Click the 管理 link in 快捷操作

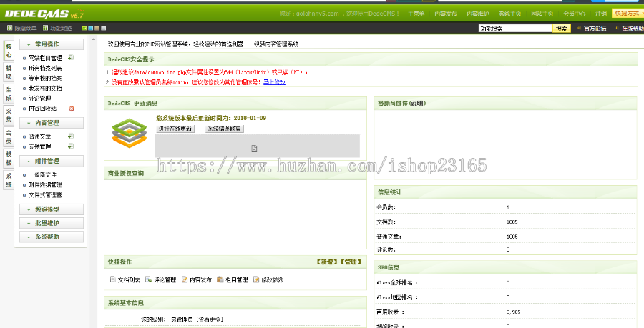click(x=351, y=262)
